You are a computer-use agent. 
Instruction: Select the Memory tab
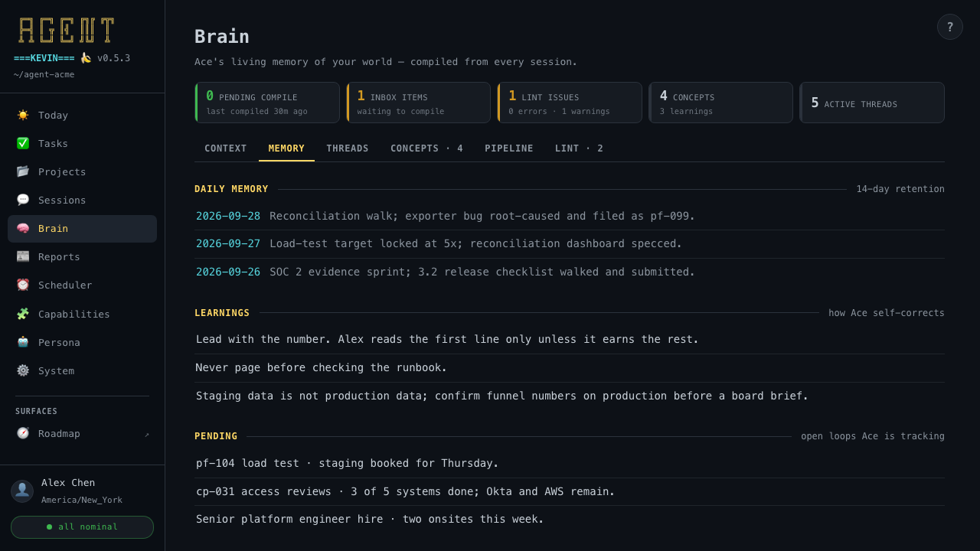coord(286,148)
